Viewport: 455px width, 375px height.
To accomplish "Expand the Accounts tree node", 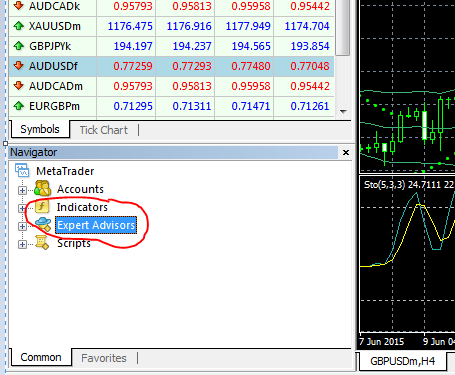I will [22, 190].
